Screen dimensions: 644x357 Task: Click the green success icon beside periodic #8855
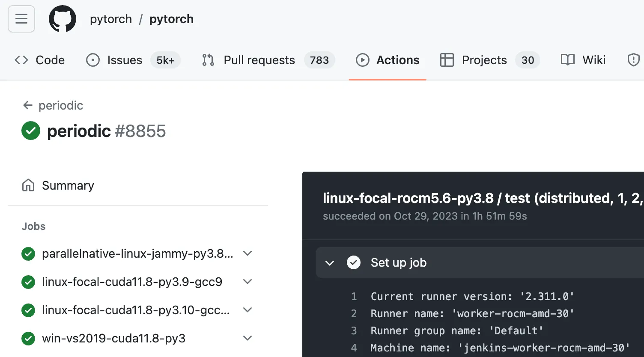31,131
